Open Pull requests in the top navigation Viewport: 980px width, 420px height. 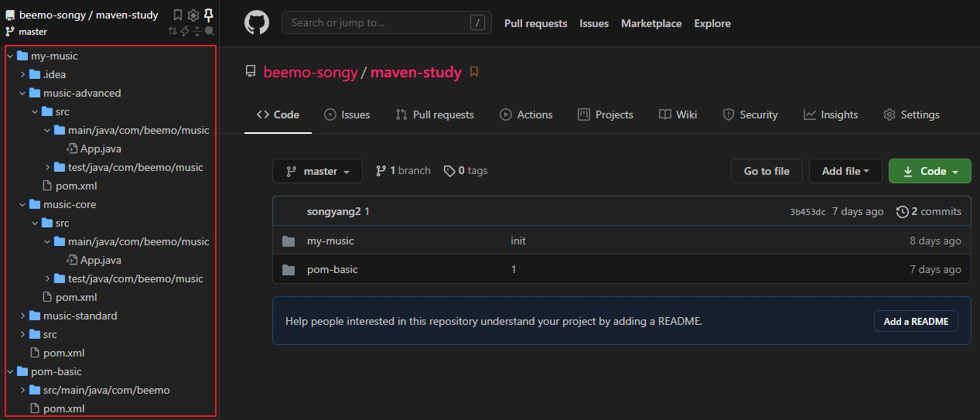point(535,23)
